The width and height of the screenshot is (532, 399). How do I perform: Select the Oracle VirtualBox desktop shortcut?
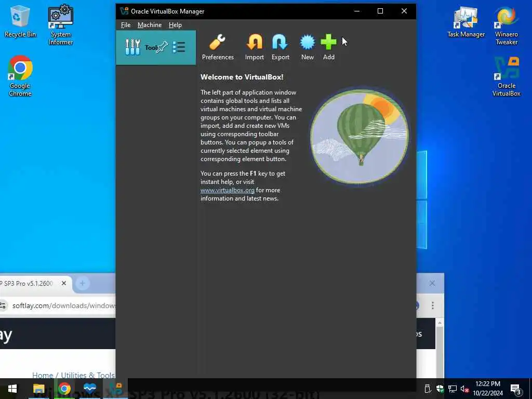(506, 77)
